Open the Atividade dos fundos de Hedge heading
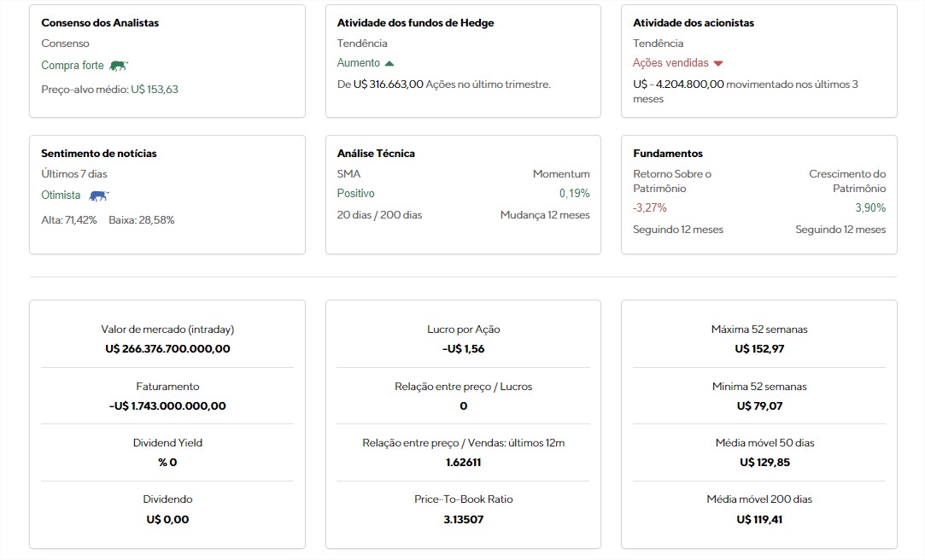Image resolution: width=925 pixels, height=560 pixels. tap(415, 23)
